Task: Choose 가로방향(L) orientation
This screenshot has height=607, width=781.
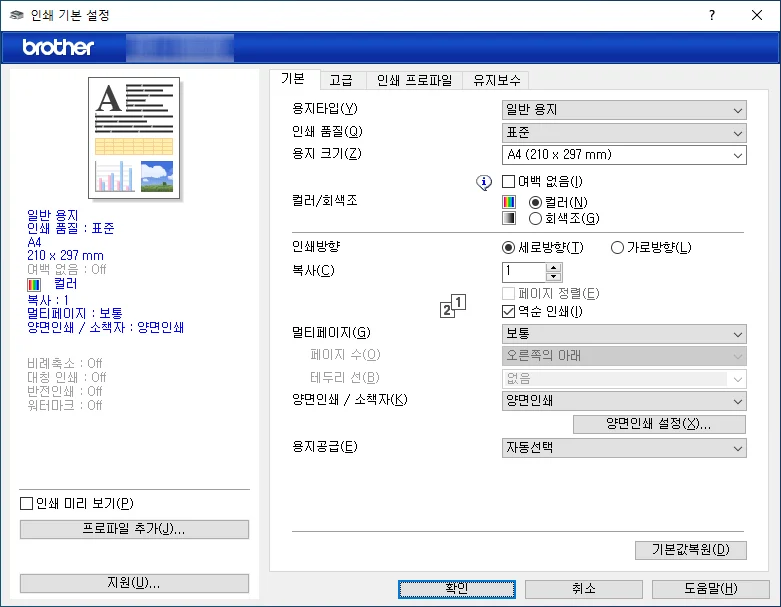Action: point(617,247)
